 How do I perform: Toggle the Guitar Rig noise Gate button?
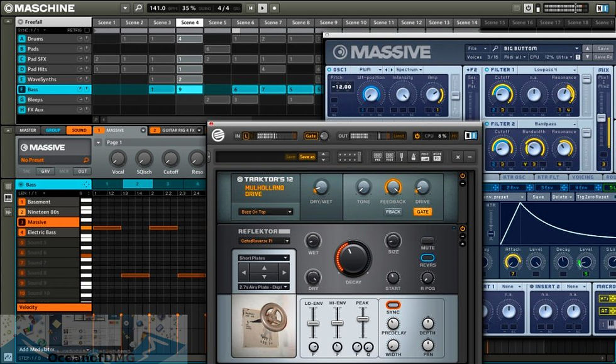[x=311, y=136]
